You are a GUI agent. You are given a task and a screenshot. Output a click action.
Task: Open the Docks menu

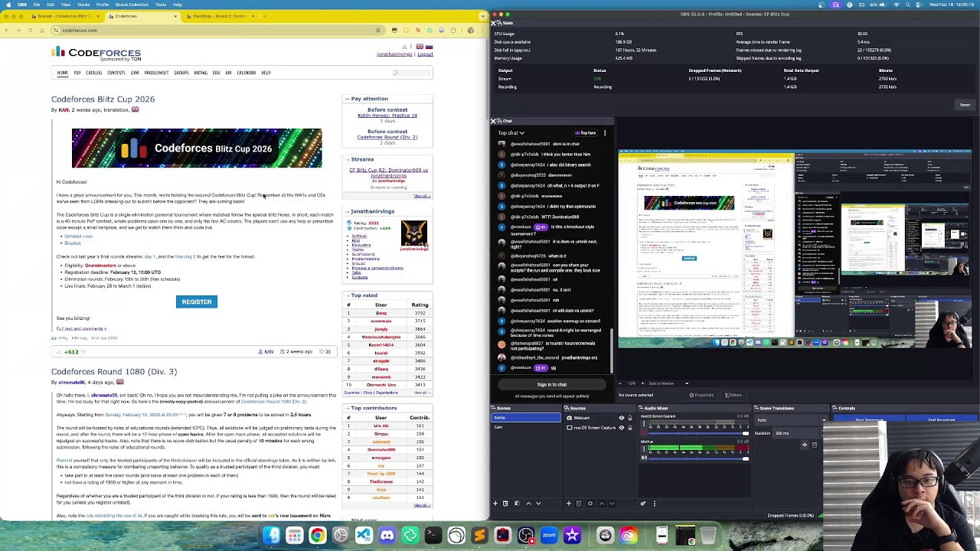tap(83, 5)
